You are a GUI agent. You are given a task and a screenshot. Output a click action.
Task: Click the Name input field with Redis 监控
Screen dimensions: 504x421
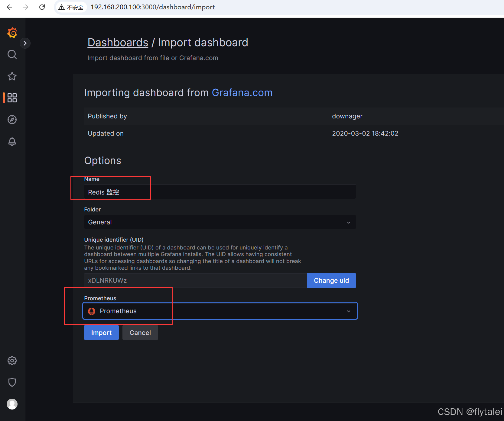[220, 192]
